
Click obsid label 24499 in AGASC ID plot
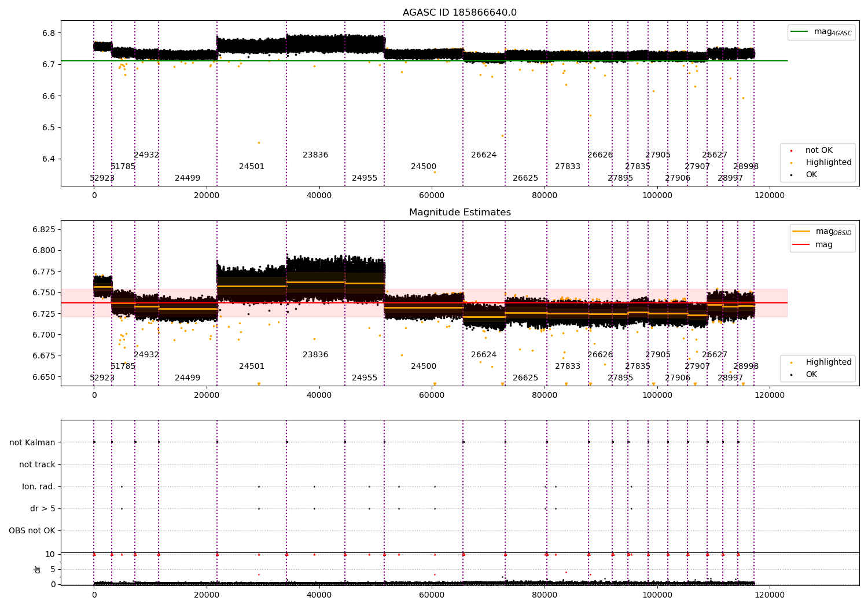pos(187,178)
